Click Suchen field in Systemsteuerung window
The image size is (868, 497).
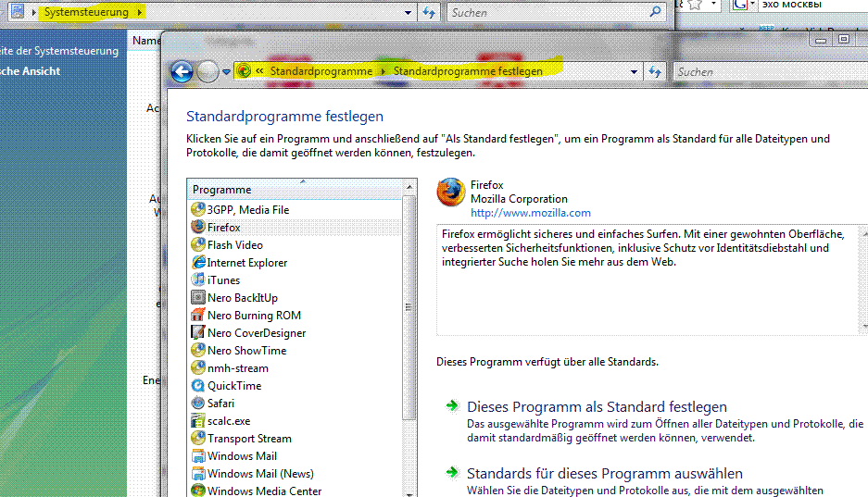click(x=548, y=12)
